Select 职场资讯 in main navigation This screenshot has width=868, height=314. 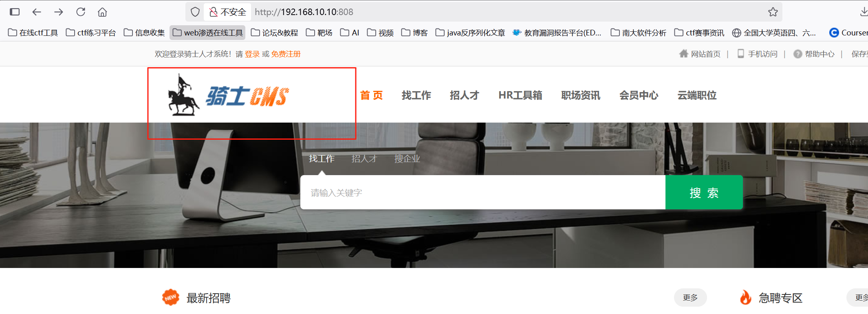(x=580, y=95)
